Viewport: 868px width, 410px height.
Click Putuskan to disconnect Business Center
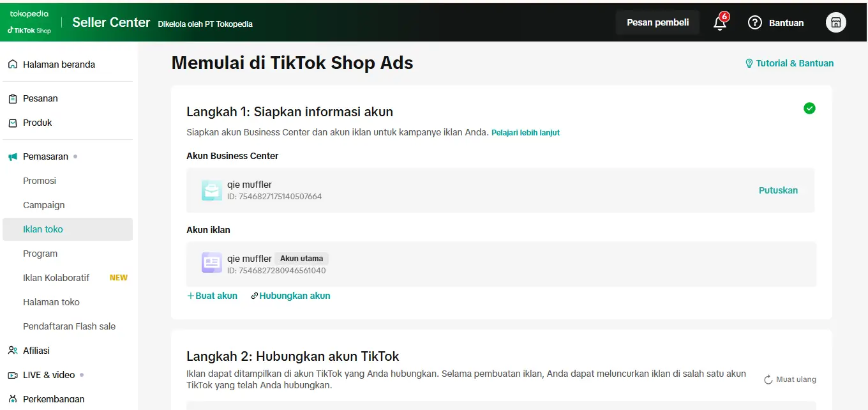coord(778,190)
